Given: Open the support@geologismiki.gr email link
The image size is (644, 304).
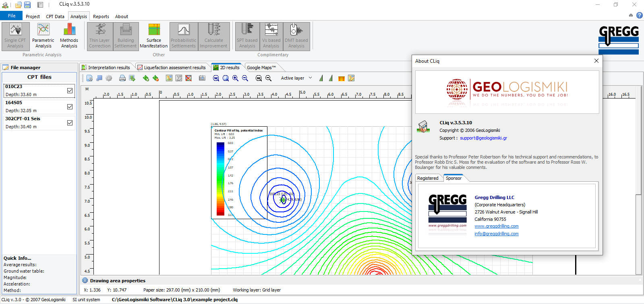Looking at the screenshot, I should 483,138.
